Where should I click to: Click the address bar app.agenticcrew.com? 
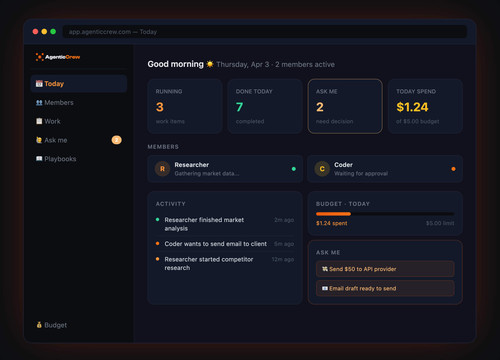(x=265, y=32)
